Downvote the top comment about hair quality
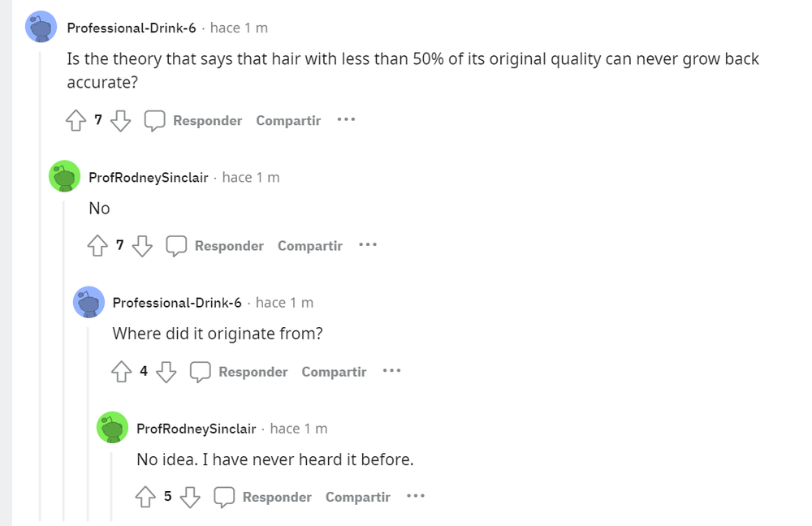812x526 pixels. (x=120, y=120)
